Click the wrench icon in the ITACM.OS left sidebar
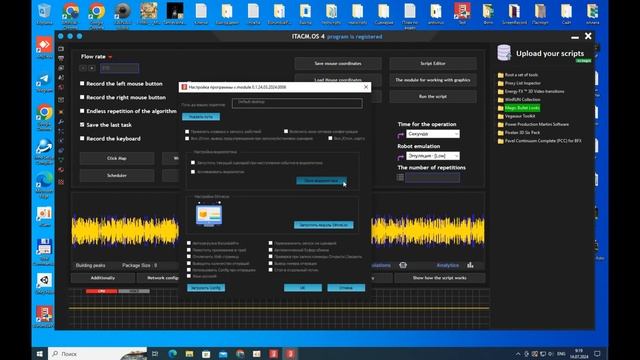This screenshot has height=360, width=640. [x=61, y=122]
